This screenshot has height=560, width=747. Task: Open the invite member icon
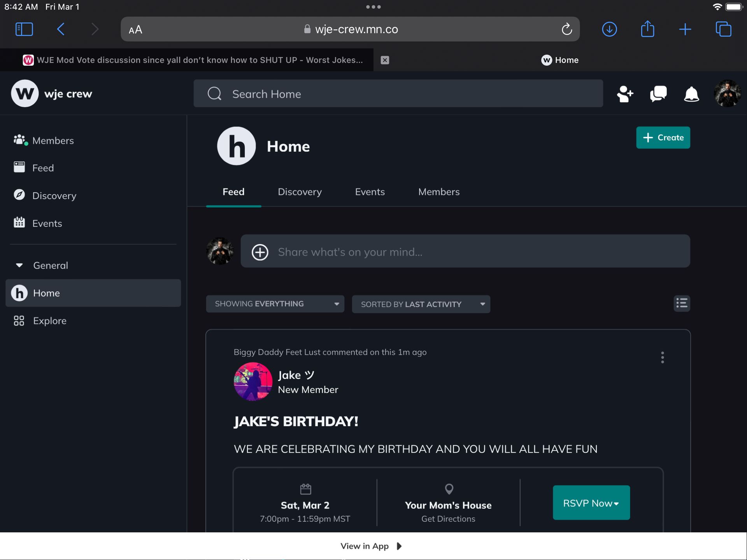click(625, 94)
